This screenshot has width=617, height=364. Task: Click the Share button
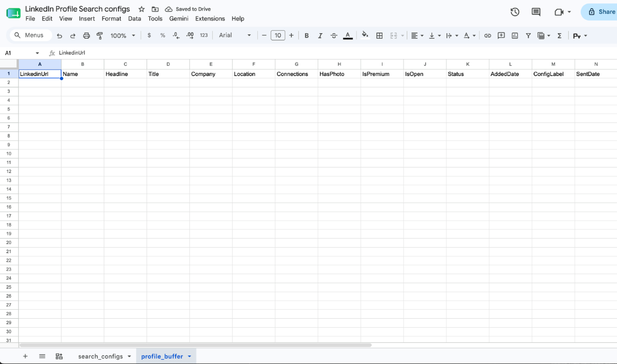click(601, 12)
